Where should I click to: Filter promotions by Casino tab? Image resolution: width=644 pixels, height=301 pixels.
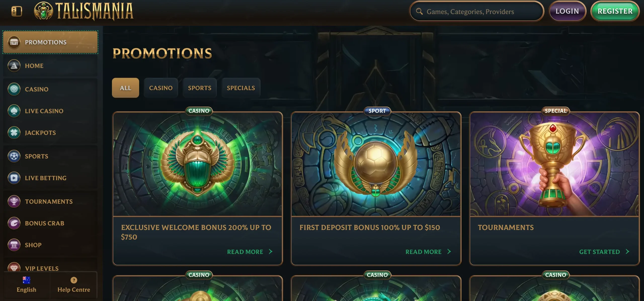161,88
